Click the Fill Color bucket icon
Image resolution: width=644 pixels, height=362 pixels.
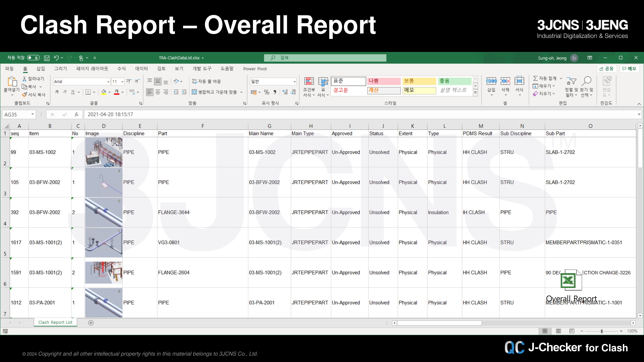click(x=104, y=92)
